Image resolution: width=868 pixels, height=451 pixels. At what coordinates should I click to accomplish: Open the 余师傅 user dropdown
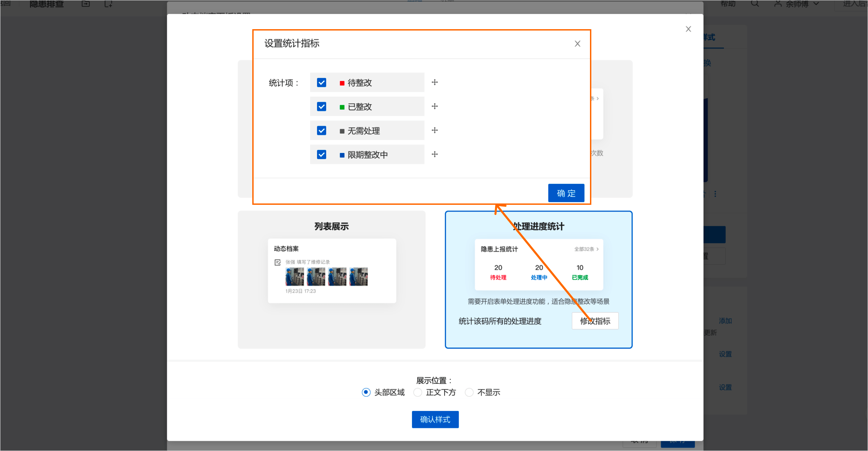(x=797, y=4)
